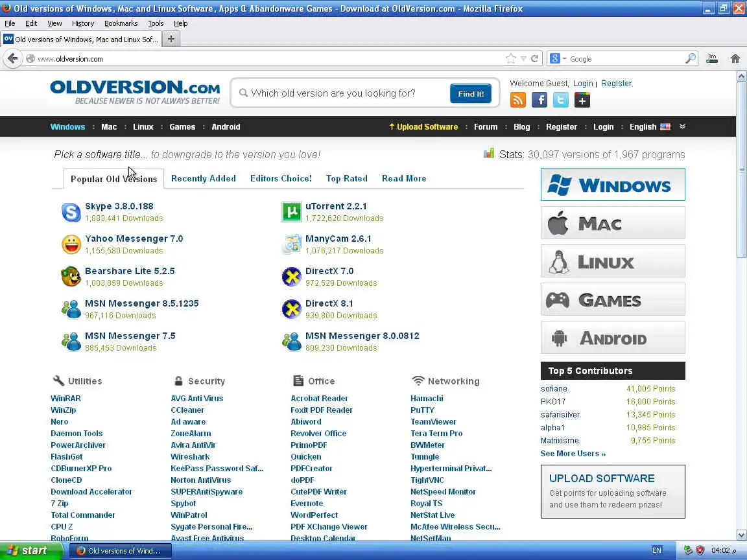Viewport: 747px width, 560px height.
Task: Click the shield icon in system tray
Action: coord(700,550)
